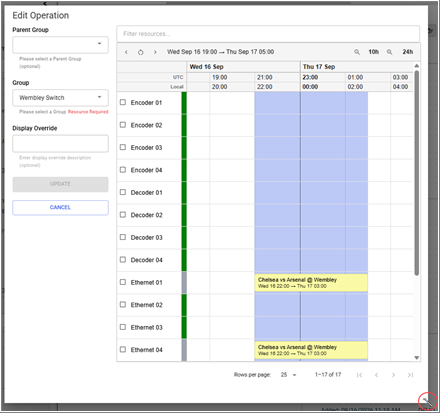The height and width of the screenshot is (413, 440).
Task: Open the Group dropdown showing Wembley Switch
Action: pos(60,98)
